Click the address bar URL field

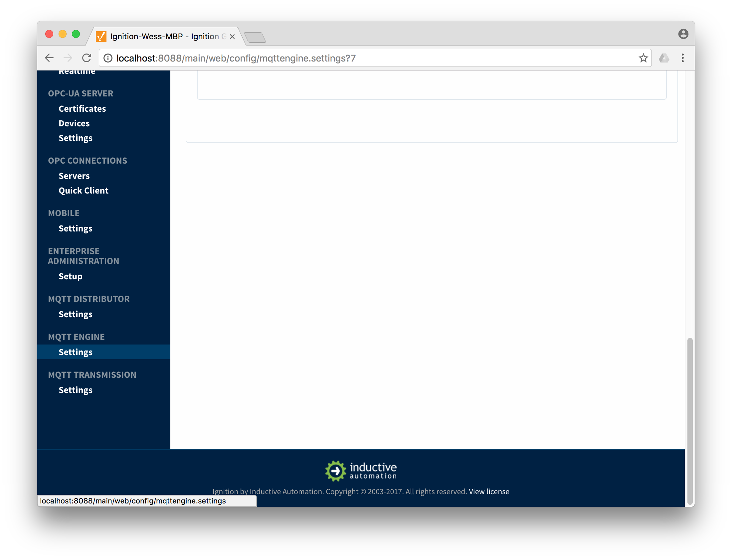pyautogui.click(x=375, y=58)
